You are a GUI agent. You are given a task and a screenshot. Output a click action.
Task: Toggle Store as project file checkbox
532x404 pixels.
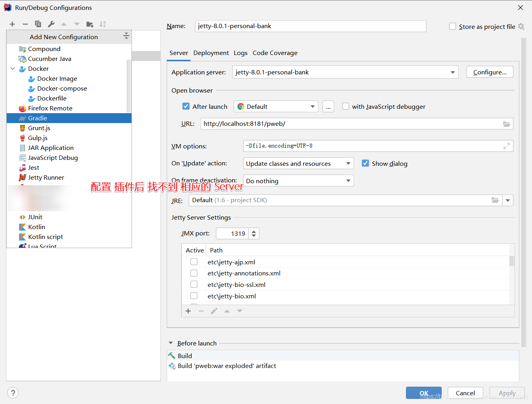(x=452, y=27)
